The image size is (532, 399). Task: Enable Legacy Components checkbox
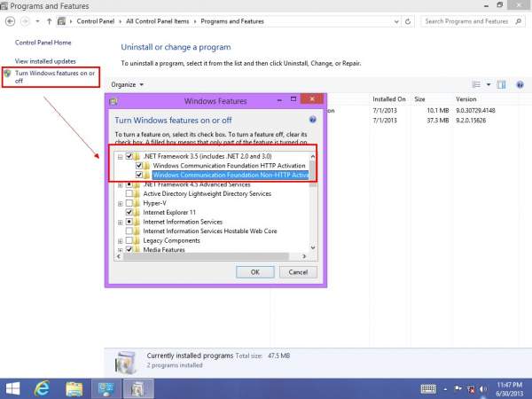(129, 240)
